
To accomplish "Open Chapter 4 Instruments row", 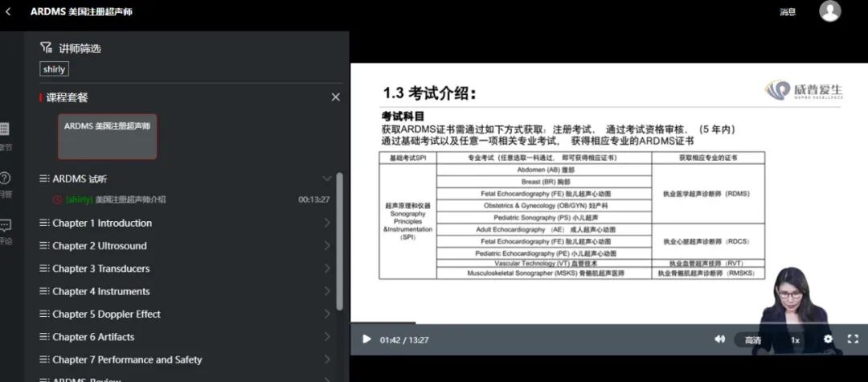I will pos(186,291).
